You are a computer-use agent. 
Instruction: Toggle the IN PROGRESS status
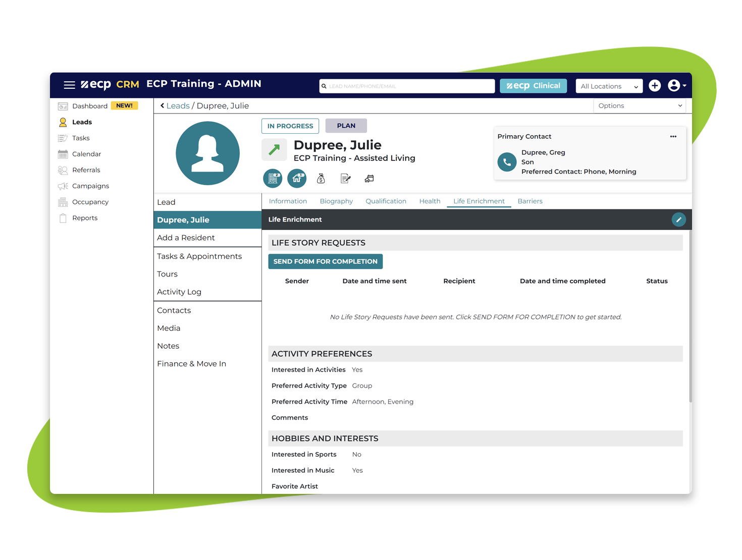(x=290, y=126)
